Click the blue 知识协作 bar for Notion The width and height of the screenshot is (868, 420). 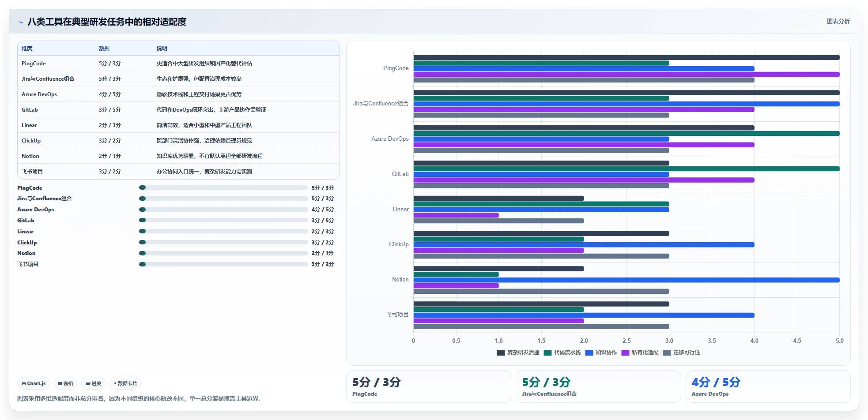click(626, 280)
